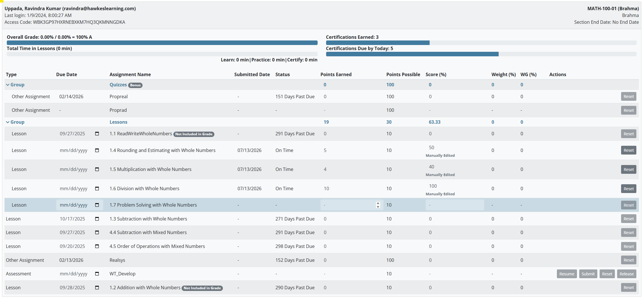Image resolution: width=644 pixels, height=300 pixels.
Task: Click due date field for 1.7 Problem Solving
Action: click(x=79, y=205)
